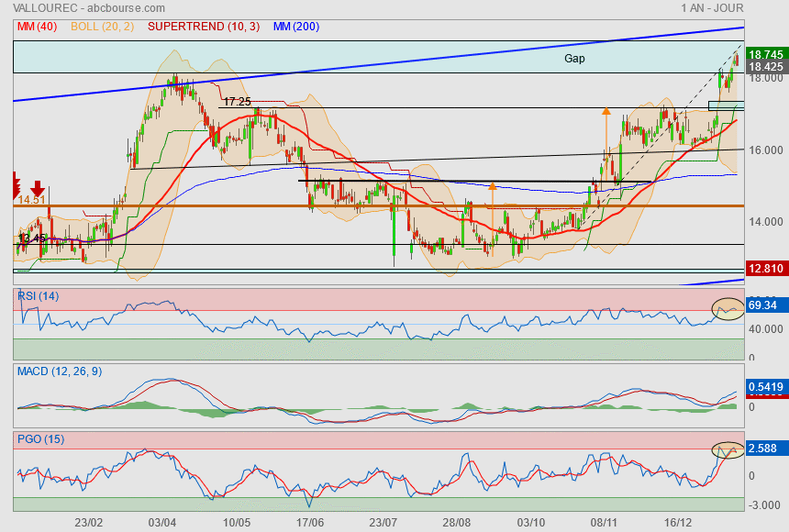The height and width of the screenshot is (532, 789).
Task: Click the 18.000 price axis label
Action: coord(766,78)
